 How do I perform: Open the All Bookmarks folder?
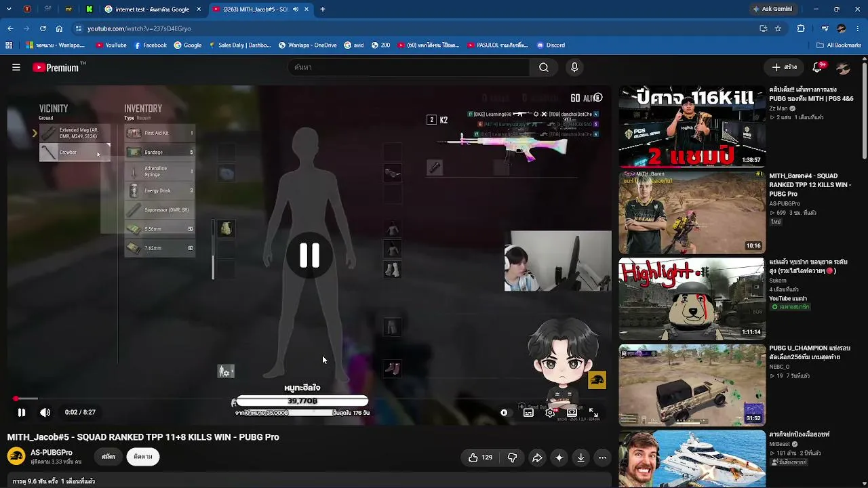point(839,45)
